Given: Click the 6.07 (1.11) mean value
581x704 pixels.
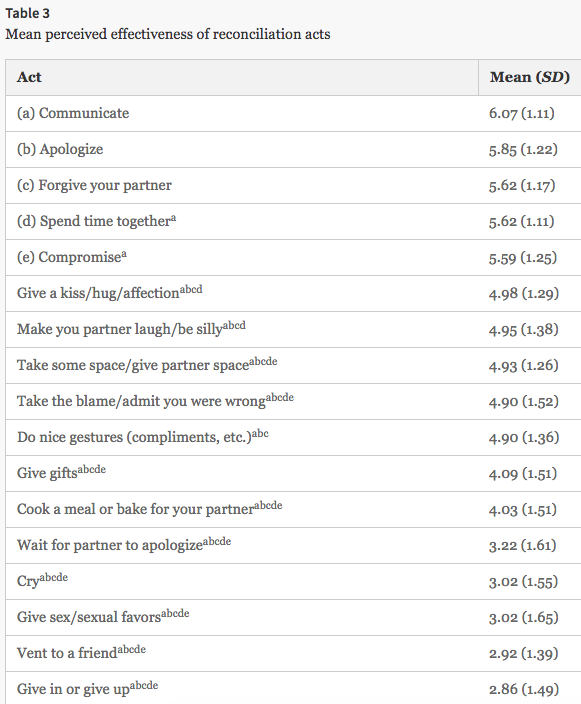Looking at the screenshot, I should pos(522,113).
